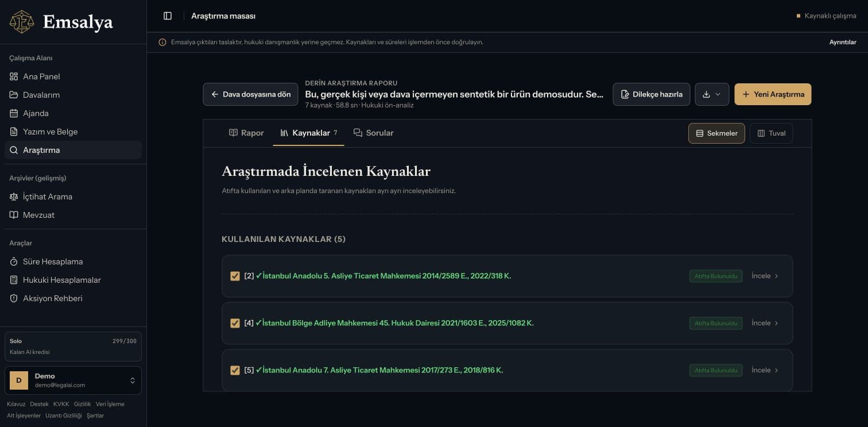
Task: Click İncele for source 2021/1603 E.
Action: click(765, 323)
